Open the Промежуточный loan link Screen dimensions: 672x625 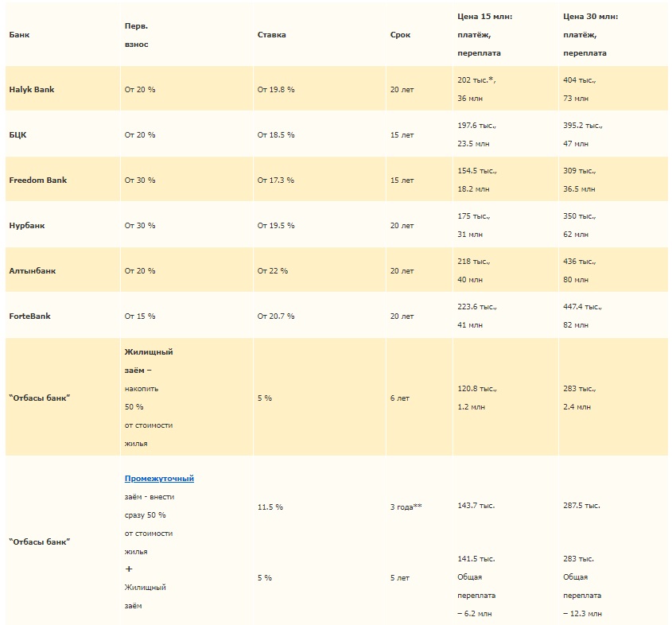[159, 479]
